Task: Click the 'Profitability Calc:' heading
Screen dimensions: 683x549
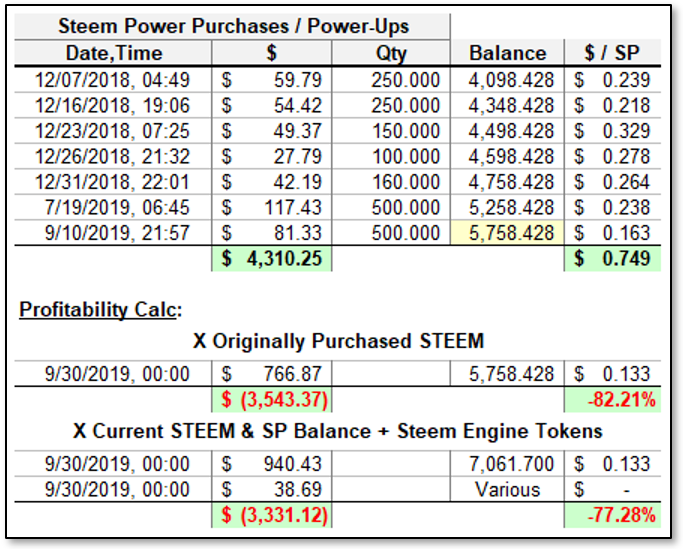Action: 101,310
